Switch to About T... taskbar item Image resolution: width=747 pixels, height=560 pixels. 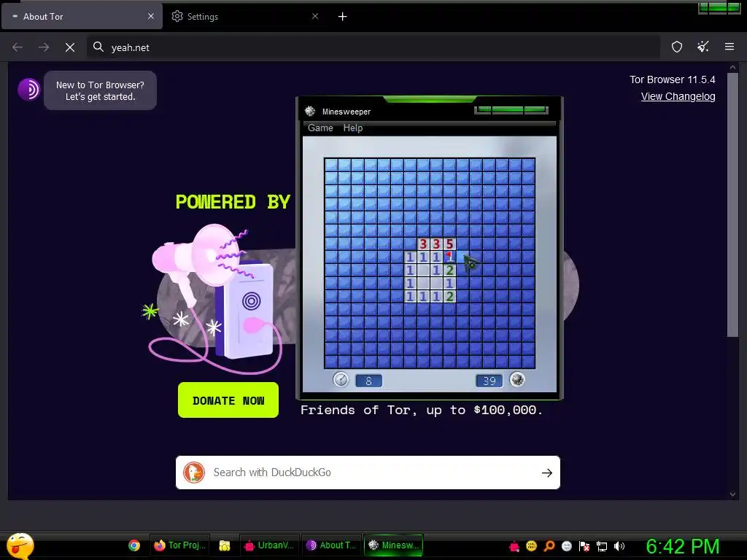[331, 545]
